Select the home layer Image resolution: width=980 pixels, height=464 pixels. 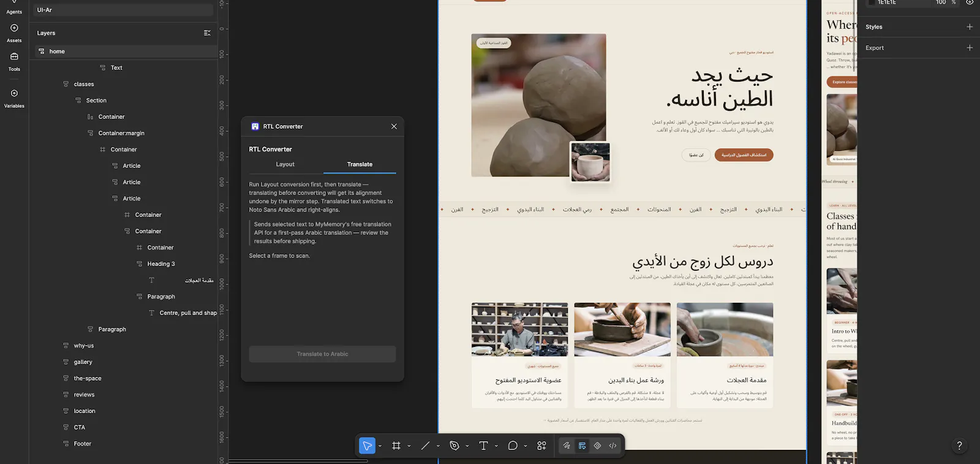pos(124,51)
